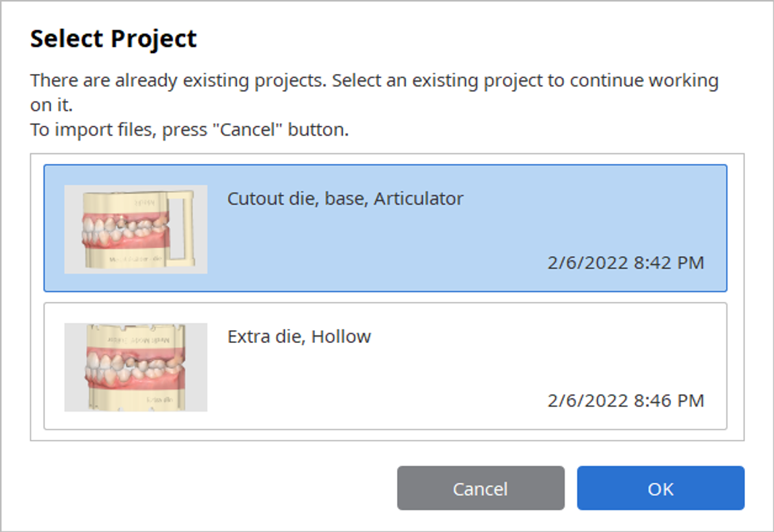Click empty space beside 'Extra die, Hollow' title

coord(543,337)
